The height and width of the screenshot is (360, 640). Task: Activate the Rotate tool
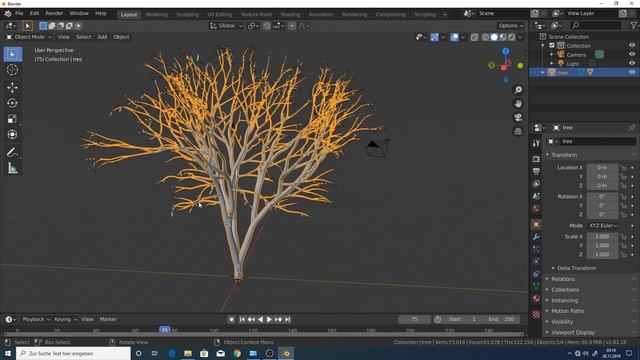pos(13,103)
